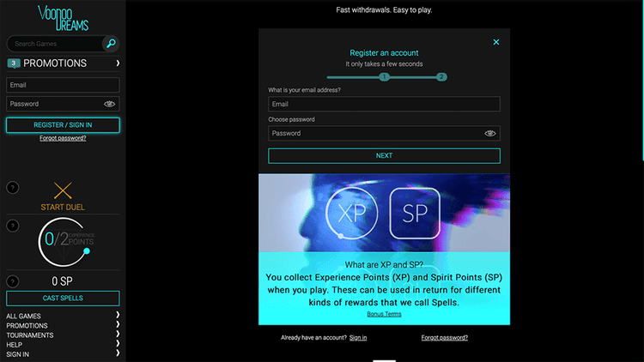Viewport: 644px width, 362px height.
Task: Click the 'What are XP and SP?' heading
Action: coord(384,265)
